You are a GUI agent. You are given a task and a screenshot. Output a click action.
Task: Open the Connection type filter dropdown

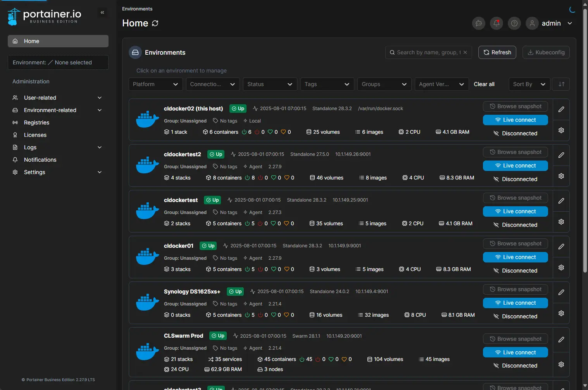tap(213, 84)
